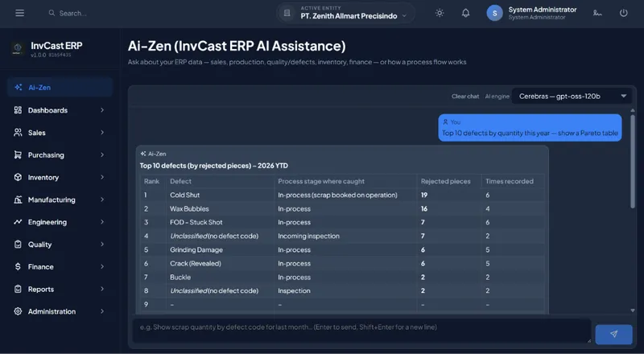Toggle light/dark theme sun icon
This screenshot has width=644, height=354.
[440, 13]
